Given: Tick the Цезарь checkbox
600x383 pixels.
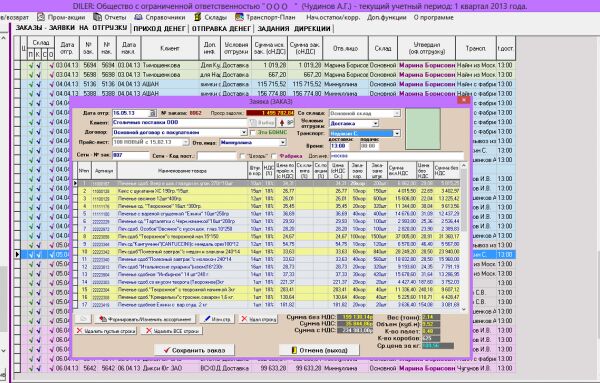Looking at the screenshot, I should [x=242, y=156].
